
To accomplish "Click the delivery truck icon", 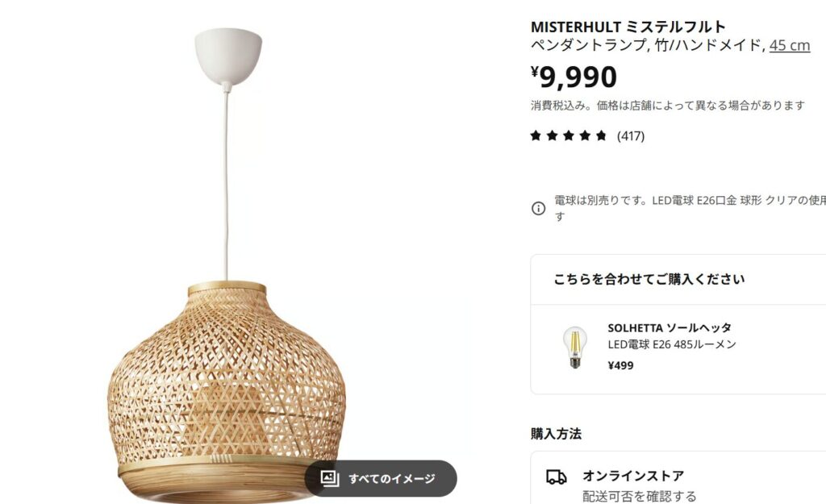I will (x=556, y=477).
